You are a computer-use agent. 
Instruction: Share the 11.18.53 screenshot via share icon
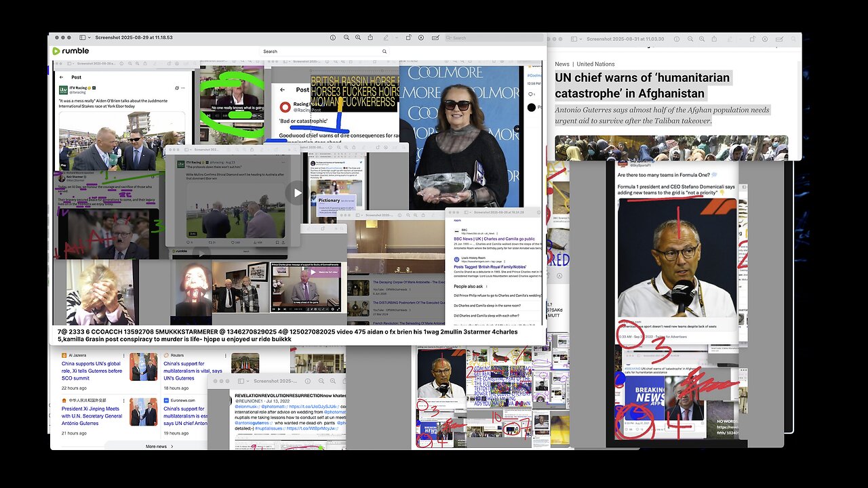click(x=370, y=38)
